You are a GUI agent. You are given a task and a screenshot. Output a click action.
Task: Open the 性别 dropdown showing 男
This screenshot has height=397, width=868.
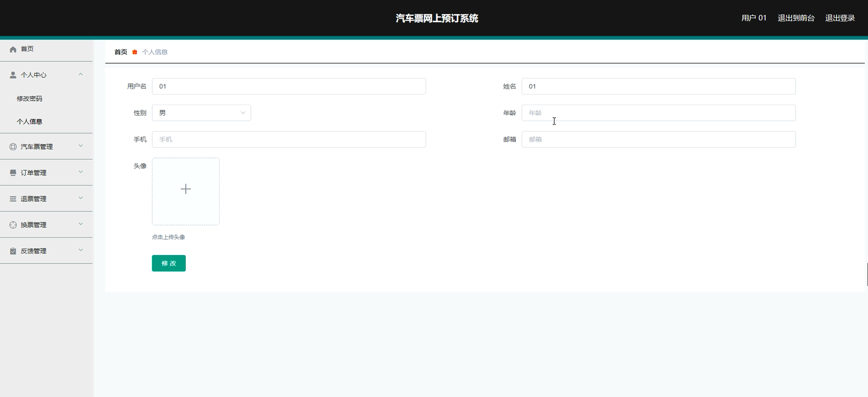click(202, 113)
